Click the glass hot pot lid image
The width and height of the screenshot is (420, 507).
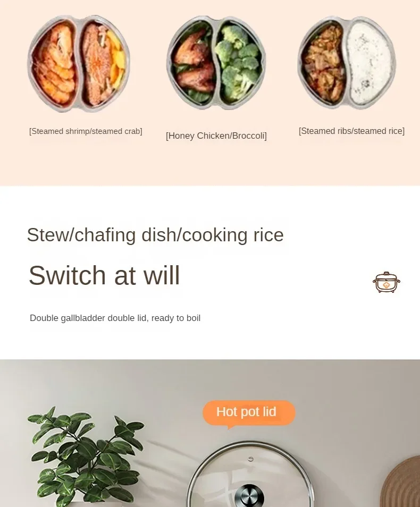(x=250, y=474)
